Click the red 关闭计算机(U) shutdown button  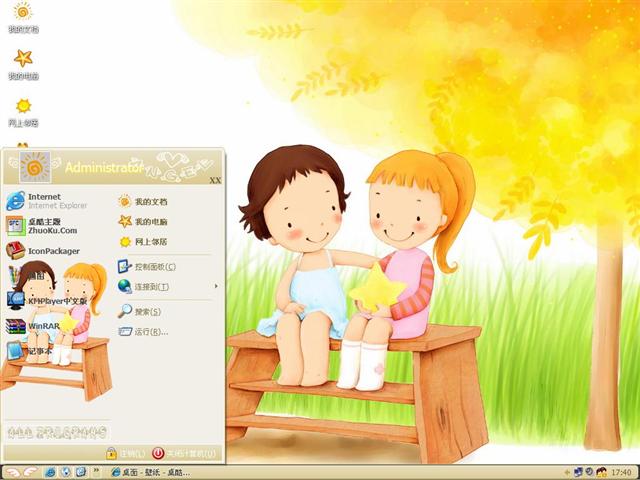coord(184,453)
